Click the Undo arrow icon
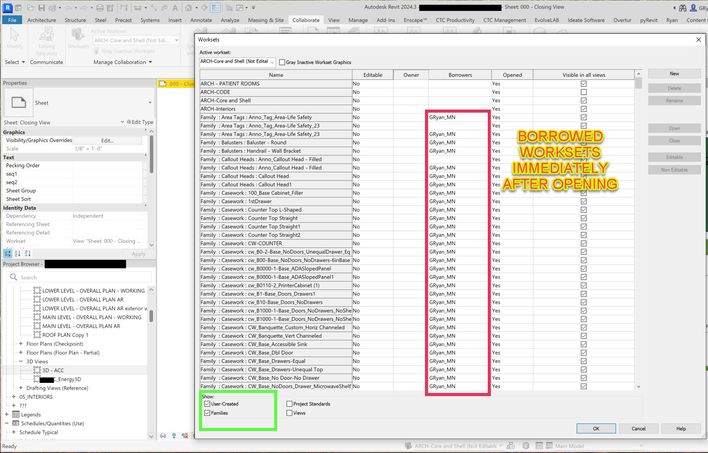This screenshot has height=453, width=708. coord(71,8)
